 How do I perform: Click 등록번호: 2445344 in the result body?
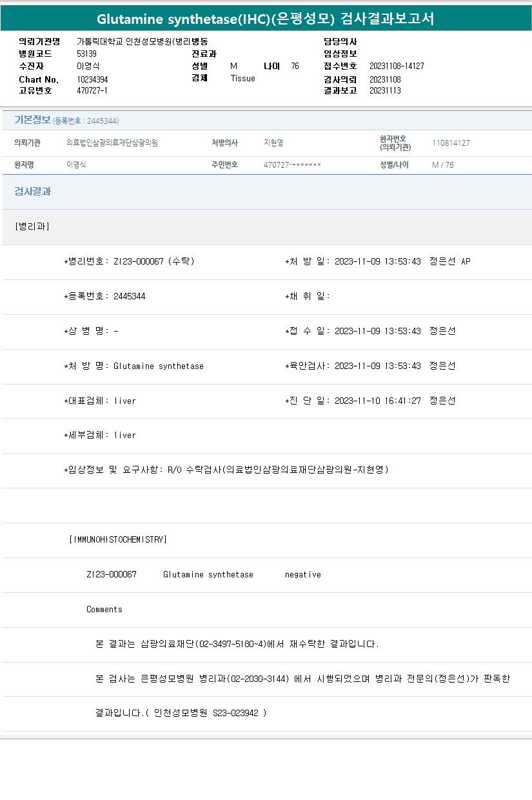tap(104, 296)
